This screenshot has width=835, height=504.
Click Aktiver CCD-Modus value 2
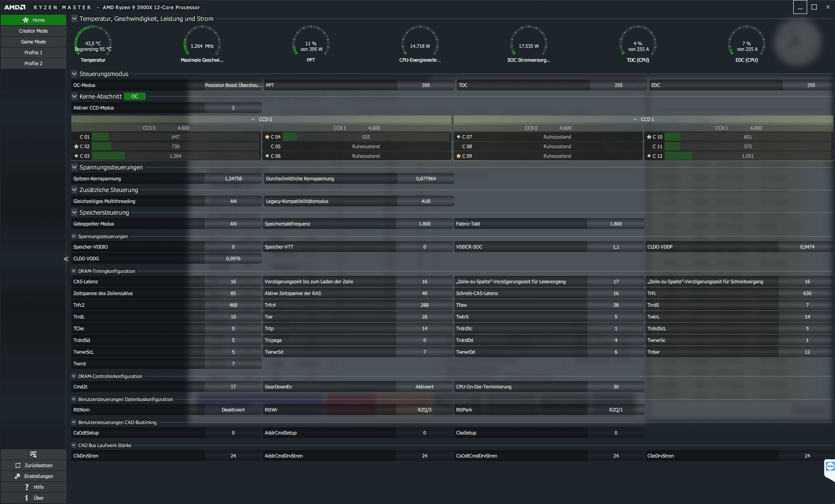tap(233, 108)
